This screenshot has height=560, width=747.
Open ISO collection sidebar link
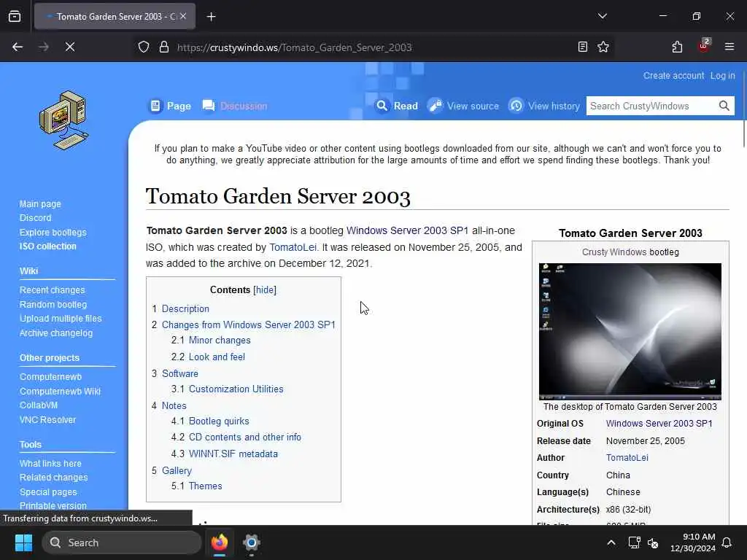47,246
